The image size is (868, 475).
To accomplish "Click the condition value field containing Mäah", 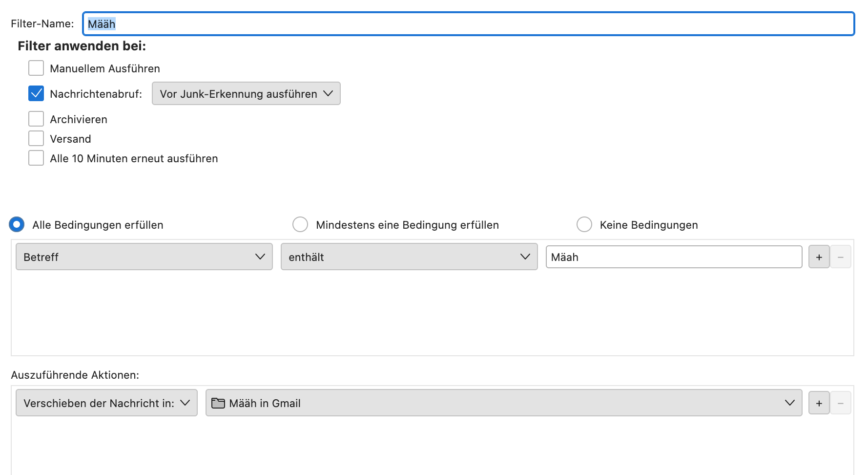I will click(674, 257).
